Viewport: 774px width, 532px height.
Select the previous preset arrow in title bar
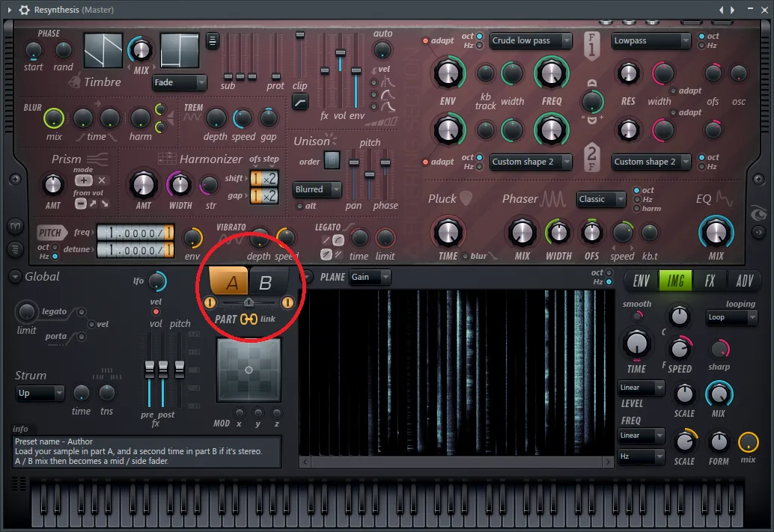click(x=721, y=10)
